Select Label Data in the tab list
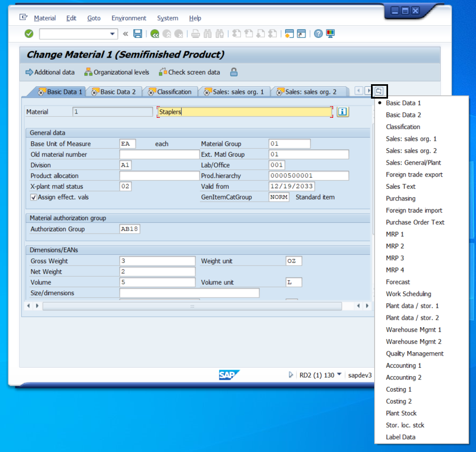 (x=400, y=437)
